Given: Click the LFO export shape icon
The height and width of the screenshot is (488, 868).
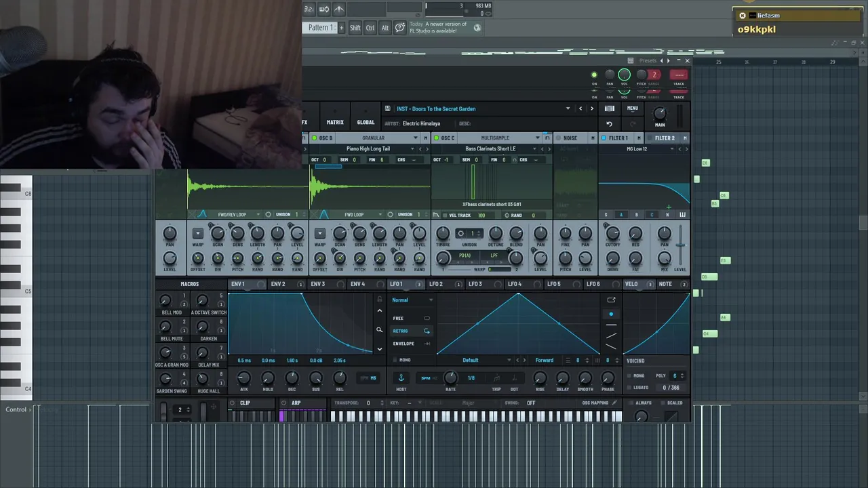Looking at the screenshot, I should pyautogui.click(x=611, y=300).
